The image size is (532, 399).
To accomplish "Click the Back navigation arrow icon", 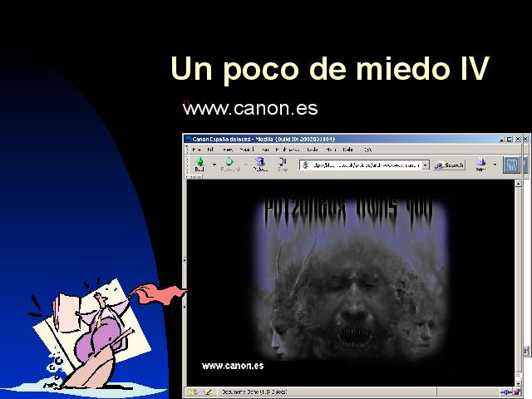I will click(199, 163).
